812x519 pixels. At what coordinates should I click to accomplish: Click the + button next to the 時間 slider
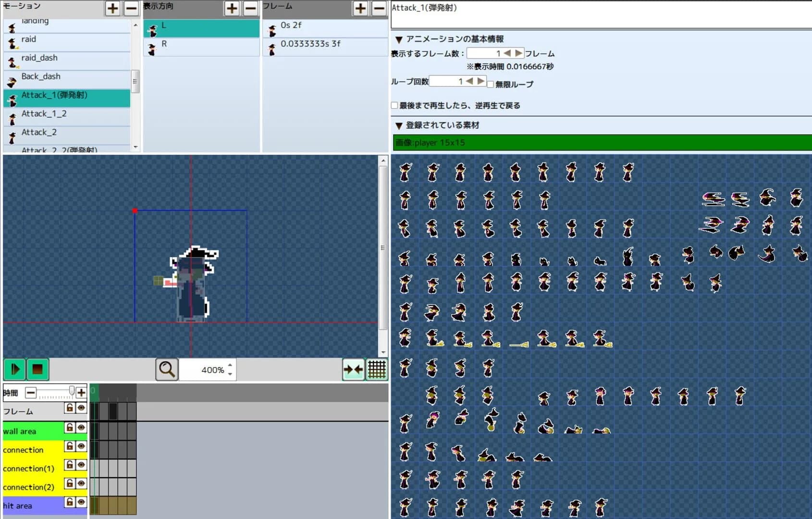(x=81, y=392)
